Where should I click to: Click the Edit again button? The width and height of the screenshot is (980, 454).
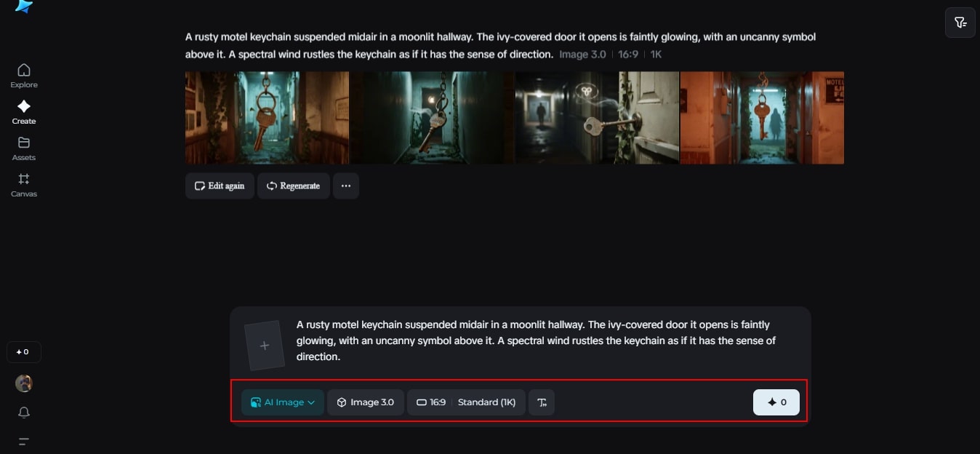tap(220, 186)
